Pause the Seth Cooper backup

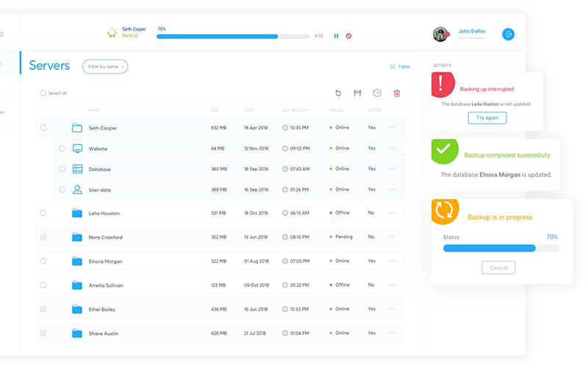[x=337, y=35]
